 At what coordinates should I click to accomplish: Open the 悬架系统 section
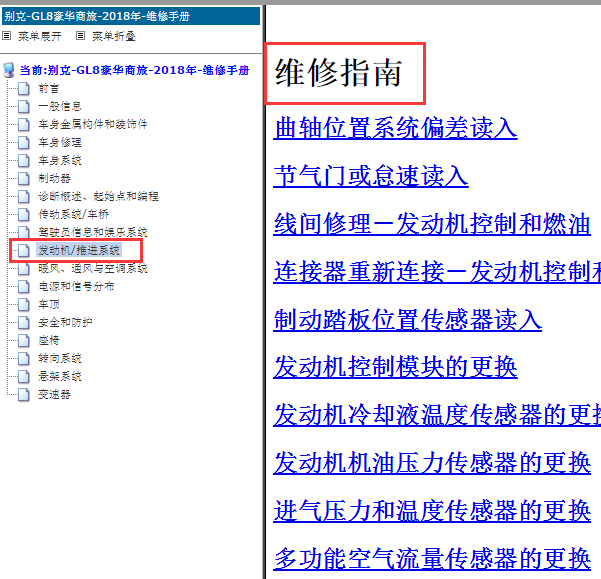[x=60, y=377]
